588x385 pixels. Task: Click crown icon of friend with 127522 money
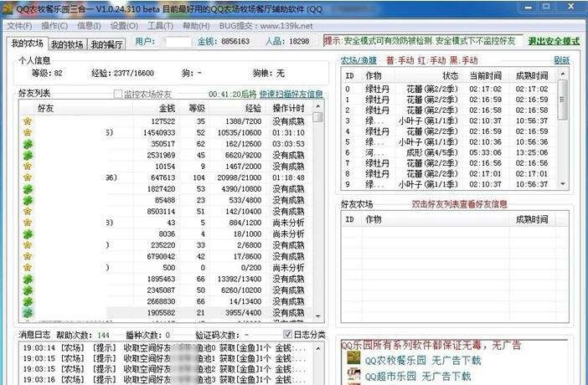[28, 121]
